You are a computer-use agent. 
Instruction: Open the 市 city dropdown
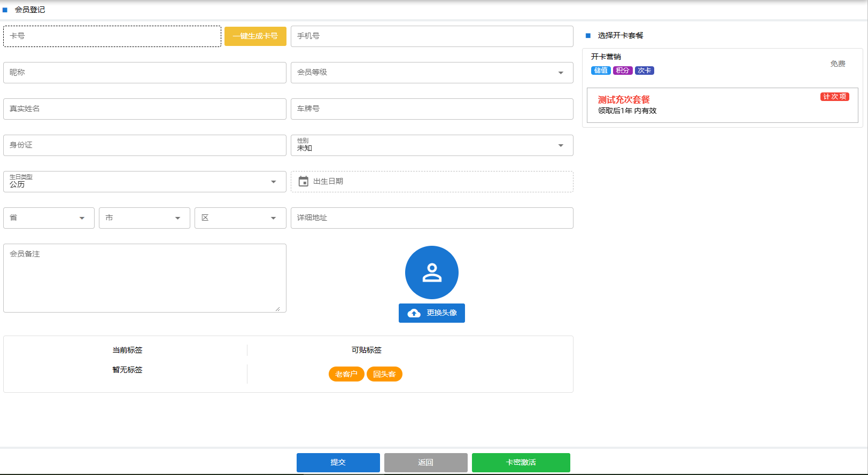click(144, 218)
